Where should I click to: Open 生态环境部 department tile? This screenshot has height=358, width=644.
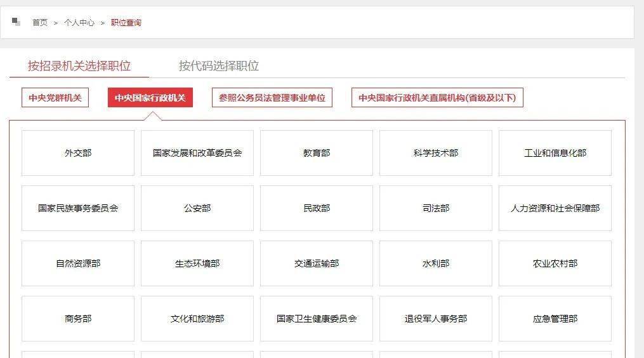point(197,263)
